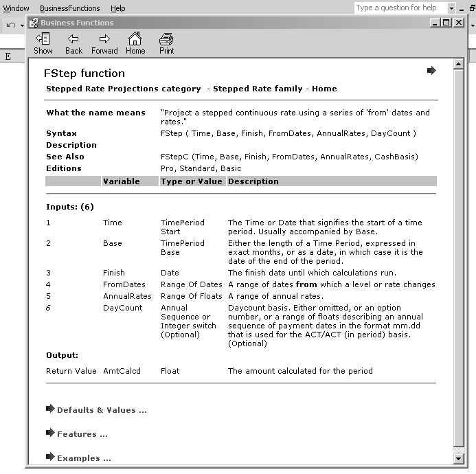Screen dimensions: 476x474
Task: Open the help question dropdown arrow
Action: (x=451, y=8)
